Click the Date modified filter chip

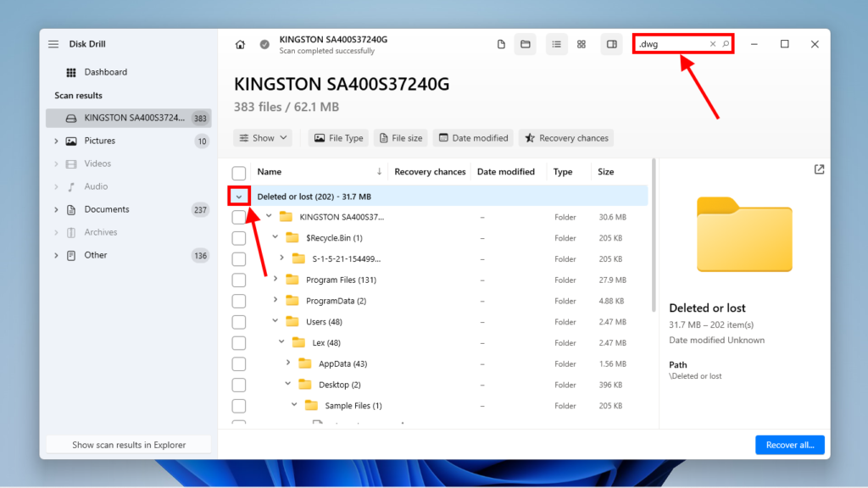point(472,137)
